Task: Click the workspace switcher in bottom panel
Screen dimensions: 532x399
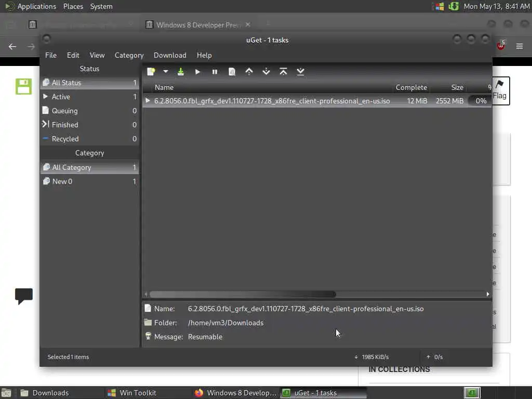Action: click(472, 393)
